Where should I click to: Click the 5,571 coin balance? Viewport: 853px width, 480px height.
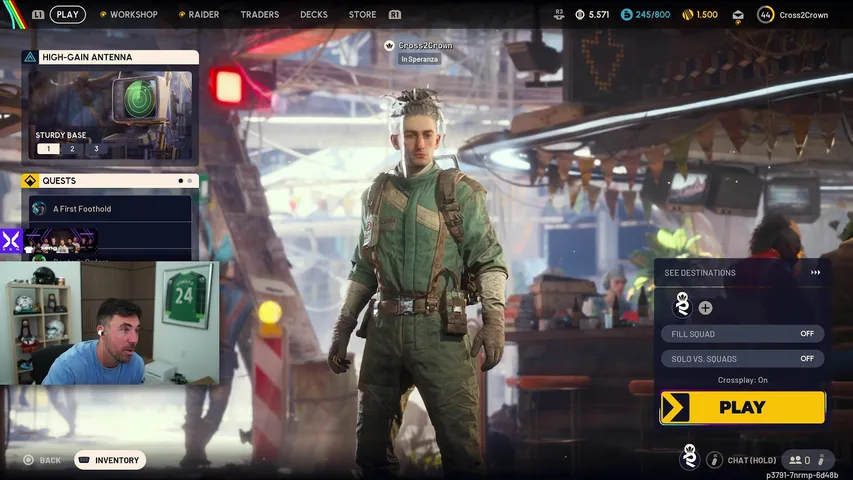(599, 15)
